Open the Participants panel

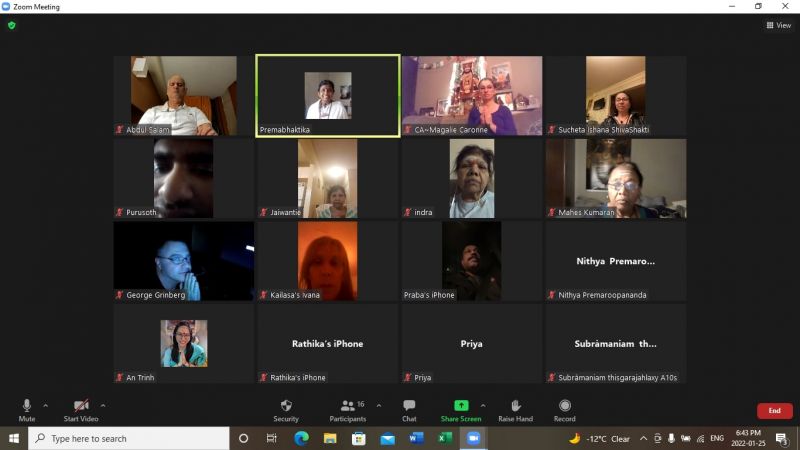[x=348, y=406]
